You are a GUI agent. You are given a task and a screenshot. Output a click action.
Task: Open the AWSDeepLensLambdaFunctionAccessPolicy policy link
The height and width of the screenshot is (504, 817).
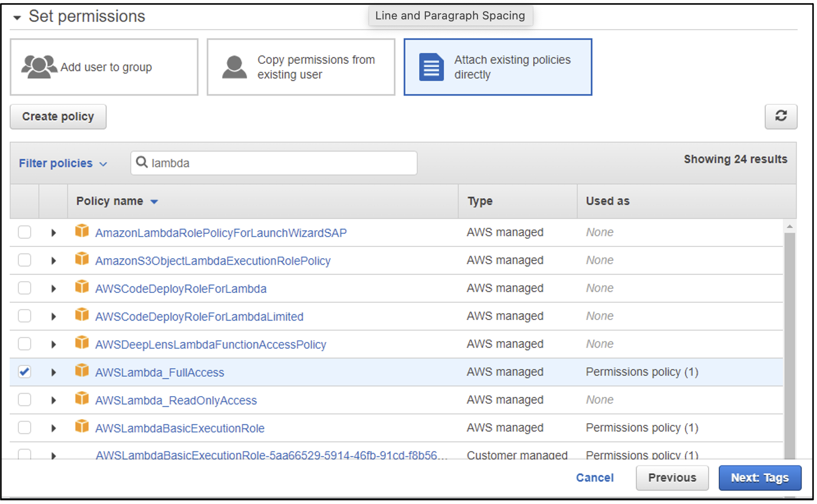211,345
